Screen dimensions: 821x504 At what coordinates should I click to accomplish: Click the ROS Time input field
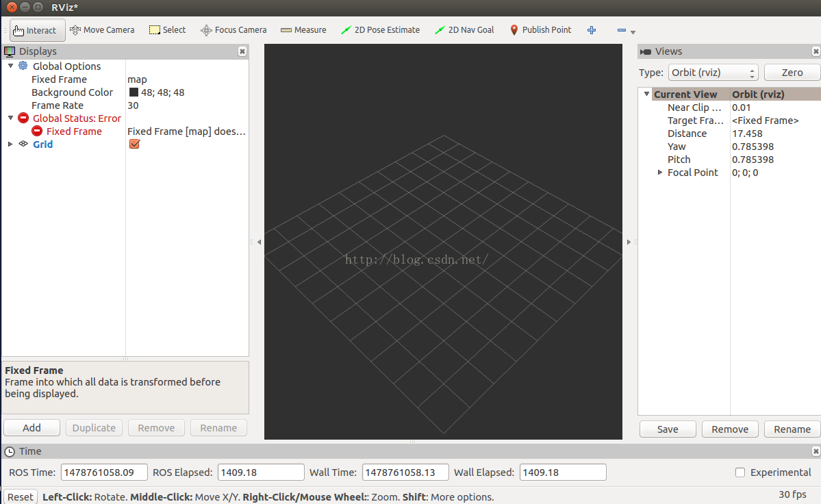(103, 472)
